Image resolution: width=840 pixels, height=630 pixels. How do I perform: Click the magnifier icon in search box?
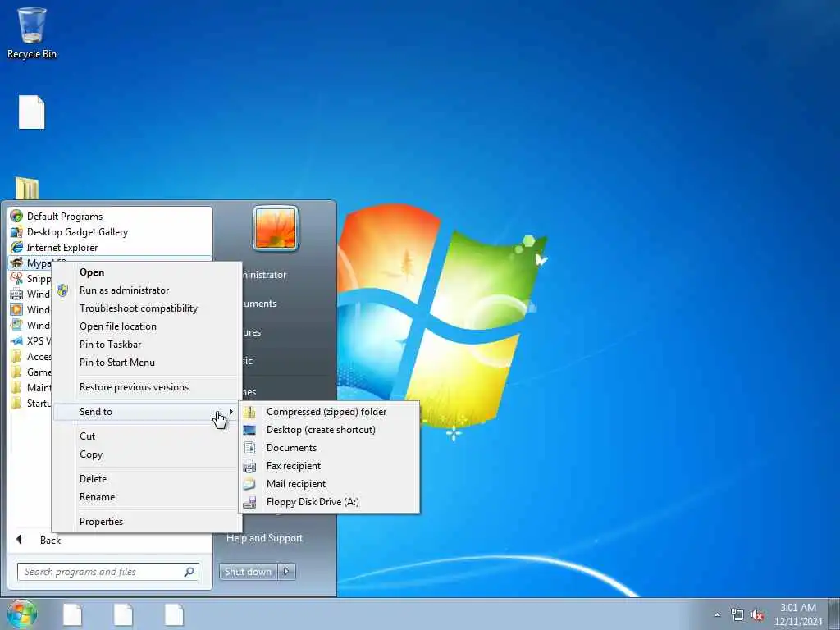click(189, 572)
